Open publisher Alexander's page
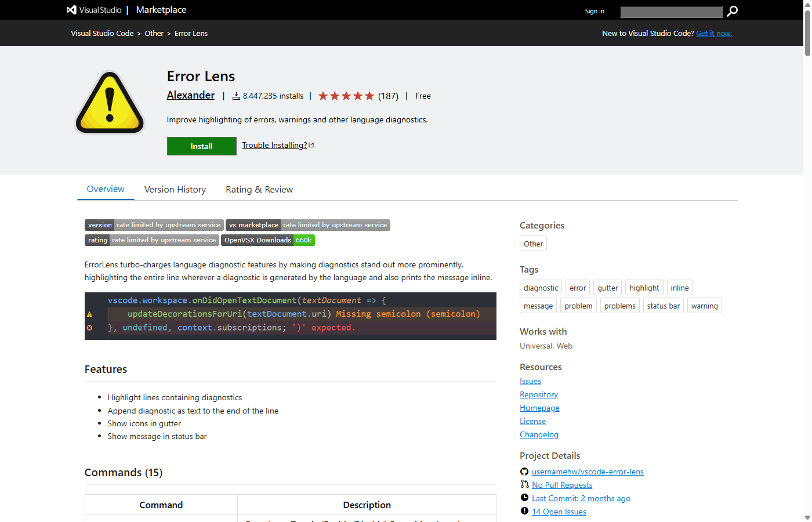The height and width of the screenshot is (522, 812). pos(191,95)
